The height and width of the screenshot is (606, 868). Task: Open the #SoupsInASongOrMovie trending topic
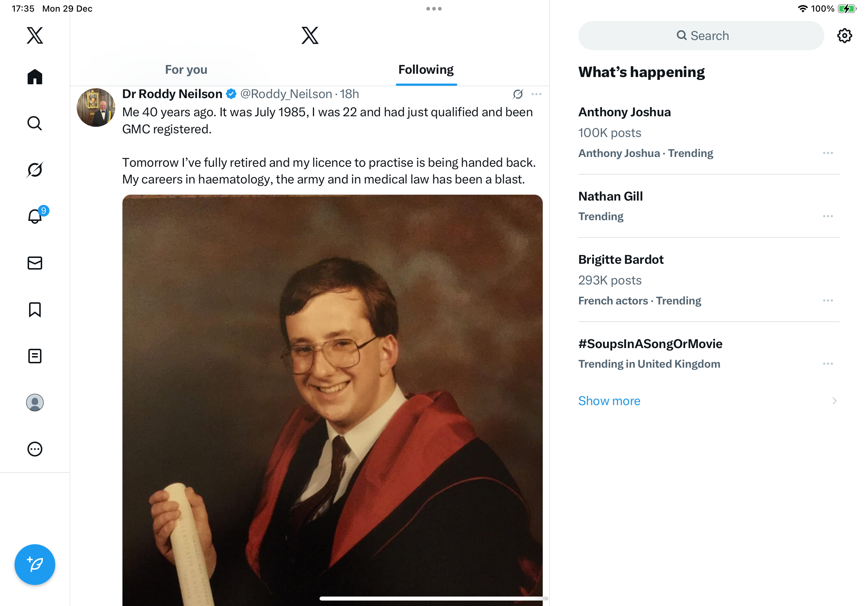click(650, 344)
